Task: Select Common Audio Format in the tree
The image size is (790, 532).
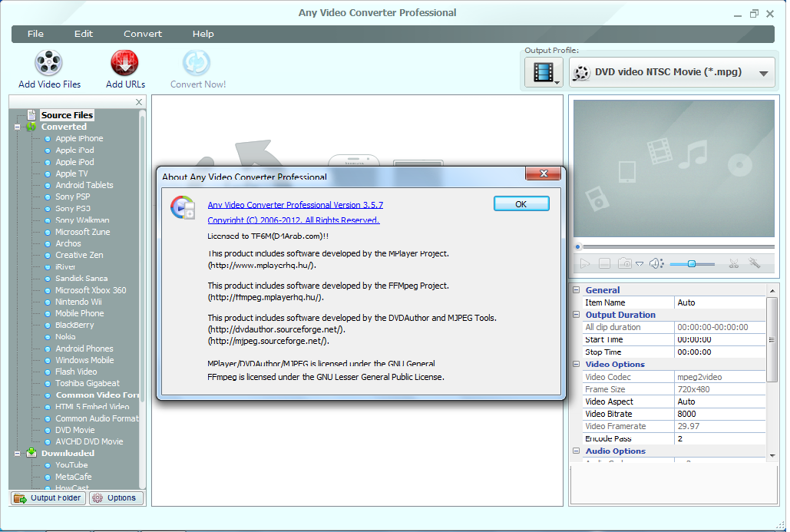Action: pyautogui.click(x=97, y=418)
